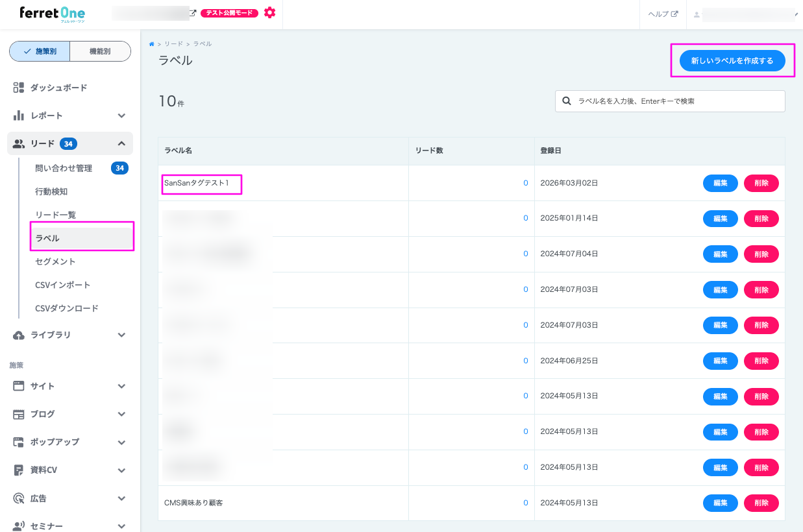The image size is (803, 532).
Task: Click the Report bar chart icon
Action: 19,115
